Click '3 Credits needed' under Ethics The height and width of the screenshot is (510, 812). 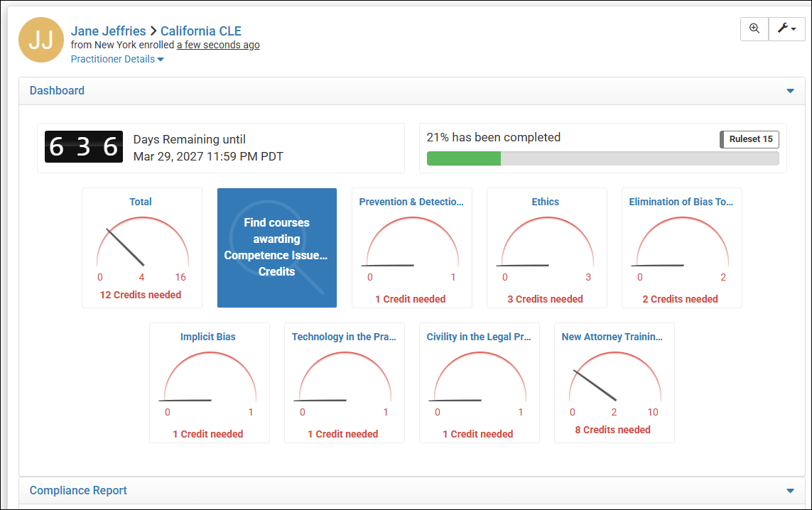point(546,299)
